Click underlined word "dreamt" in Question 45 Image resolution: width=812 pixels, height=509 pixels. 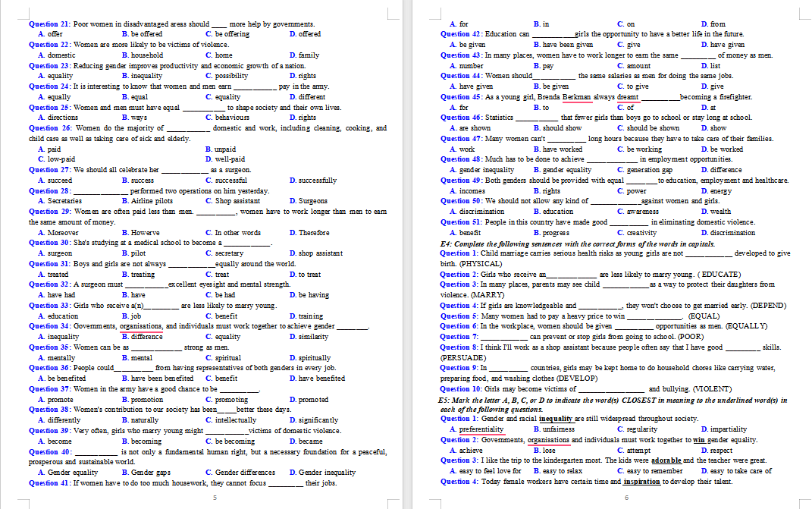[628, 97]
